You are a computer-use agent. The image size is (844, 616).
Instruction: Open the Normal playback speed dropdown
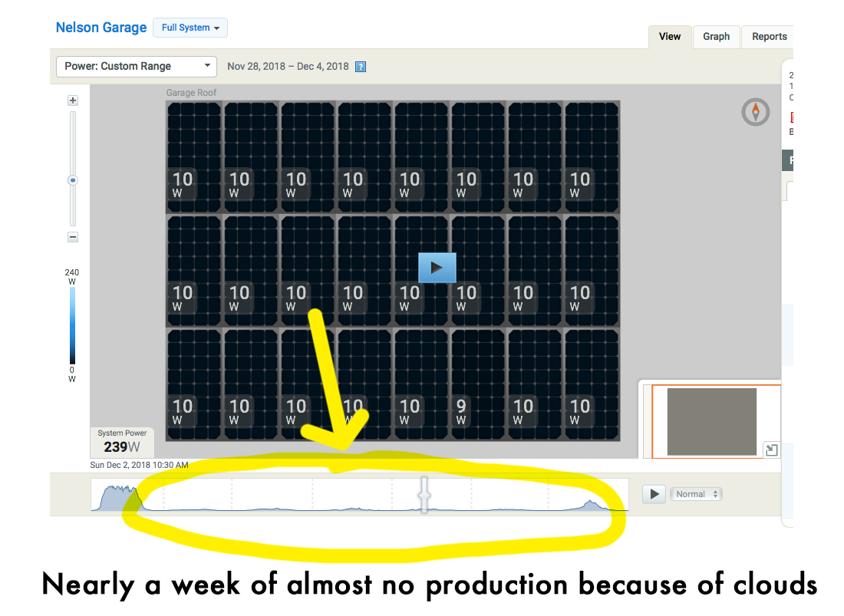coord(696,494)
